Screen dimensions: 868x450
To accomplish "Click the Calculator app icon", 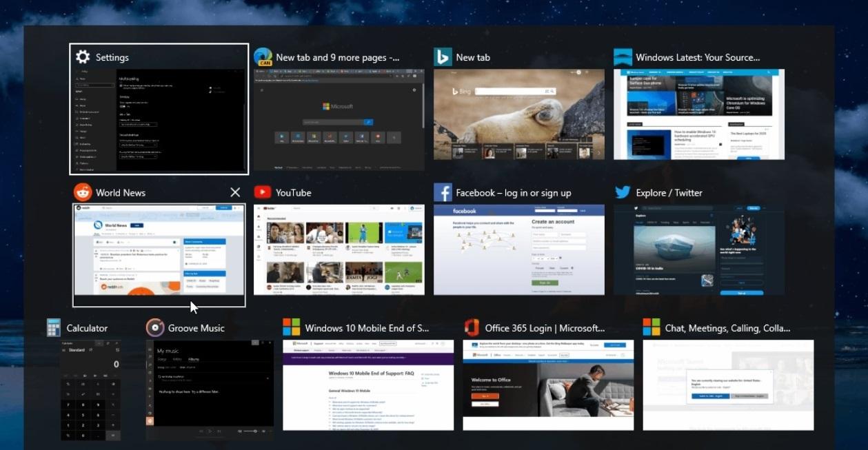I will 54,328.
